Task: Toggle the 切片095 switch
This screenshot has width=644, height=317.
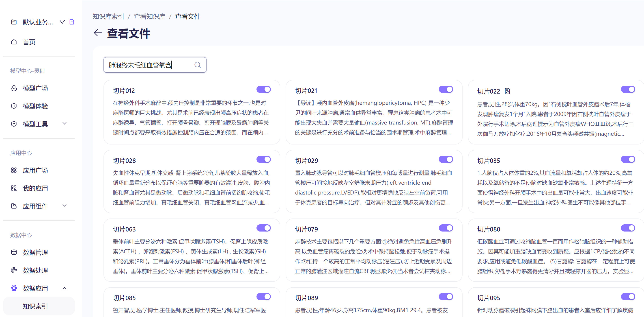Action: (628, 297)
